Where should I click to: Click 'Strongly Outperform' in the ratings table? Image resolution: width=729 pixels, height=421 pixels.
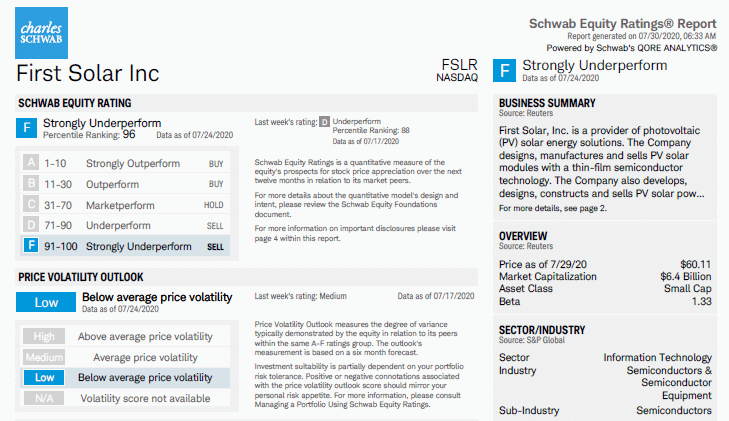pos(133,164)
